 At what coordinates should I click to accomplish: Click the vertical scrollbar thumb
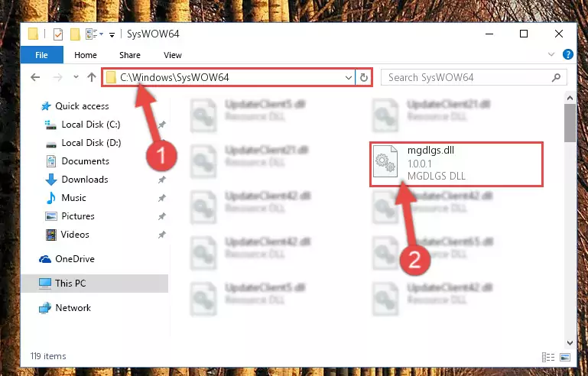(x=570, y=123)
